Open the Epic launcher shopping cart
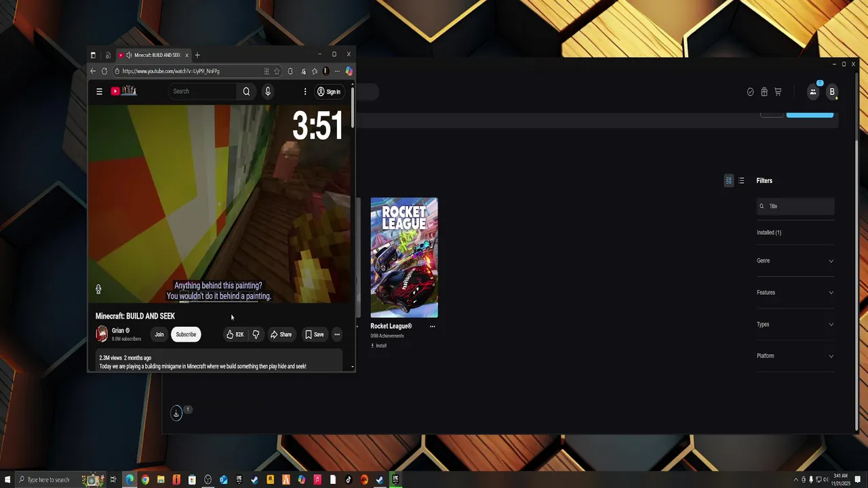Screen dimensions: 868x488 coord(778,92)
